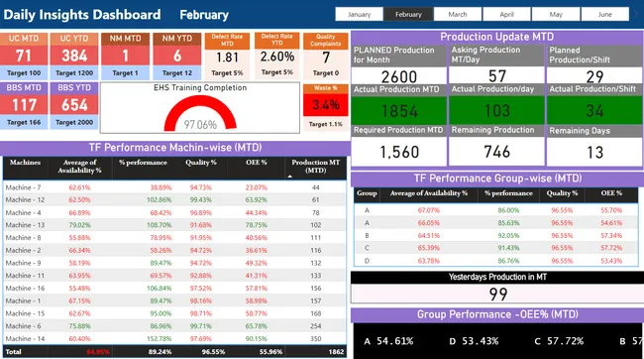Select the March month slicer button
This screenshot has height=359, width=644.
(458, 14)
